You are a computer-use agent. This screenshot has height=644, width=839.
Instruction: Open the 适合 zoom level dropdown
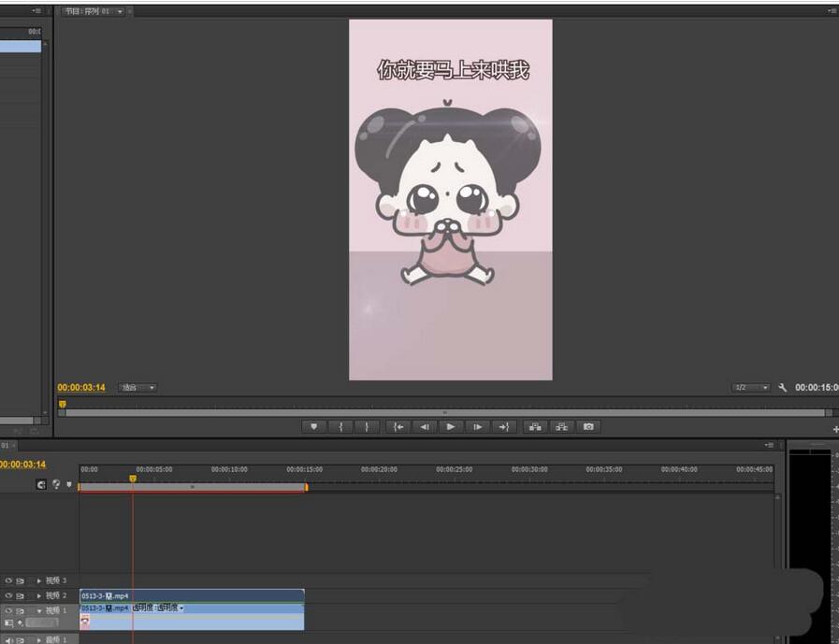pyautogui.click(x=138, y=387)
